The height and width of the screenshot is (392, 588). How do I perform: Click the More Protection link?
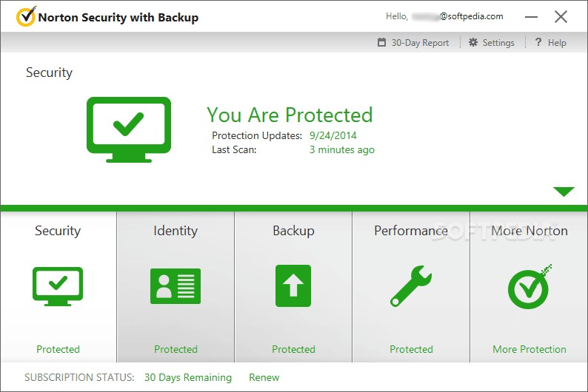tap(529, 349)
